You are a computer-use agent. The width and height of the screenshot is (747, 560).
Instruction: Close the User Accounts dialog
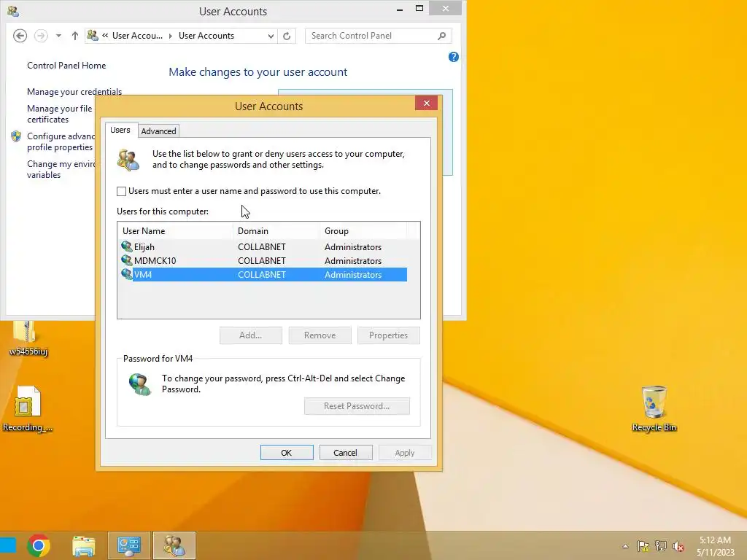pos(426,103)
